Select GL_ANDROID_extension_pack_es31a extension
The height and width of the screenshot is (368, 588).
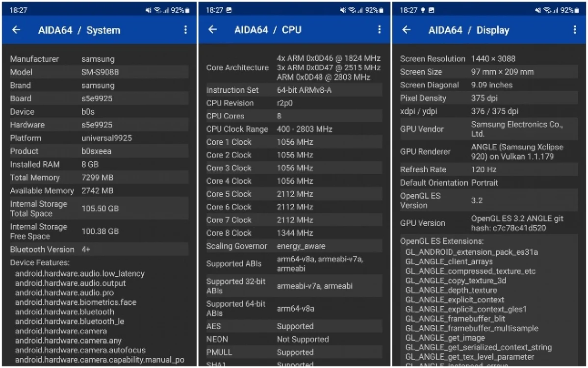point(471,252)
